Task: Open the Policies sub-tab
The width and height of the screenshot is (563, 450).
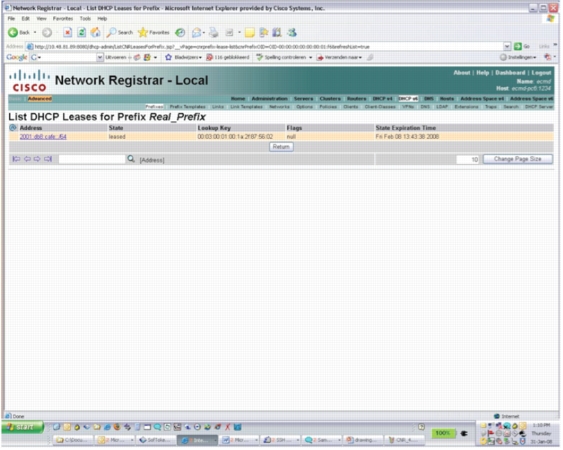Action: point(328,107)
